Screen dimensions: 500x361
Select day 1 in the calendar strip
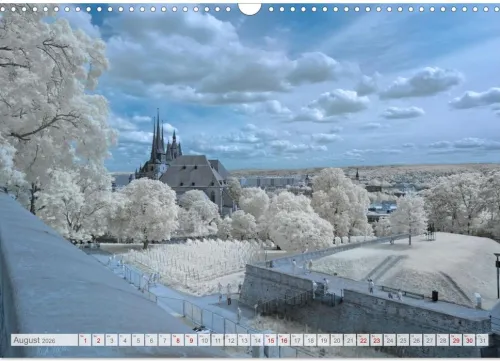pyautogui.click(x=85, y=340)
